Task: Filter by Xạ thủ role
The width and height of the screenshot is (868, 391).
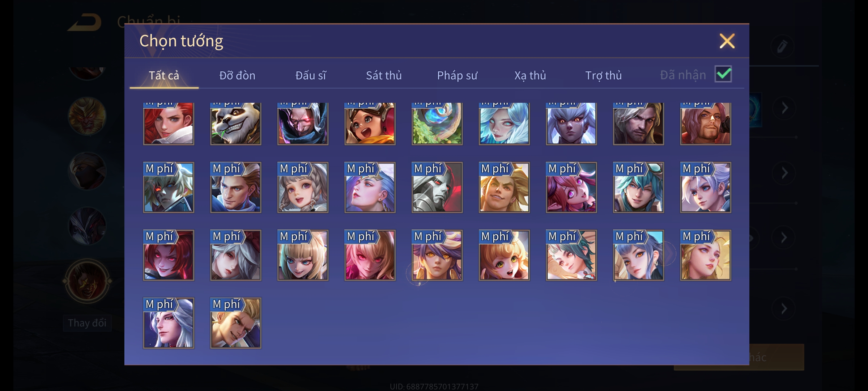Action: (x=530, y=75)
